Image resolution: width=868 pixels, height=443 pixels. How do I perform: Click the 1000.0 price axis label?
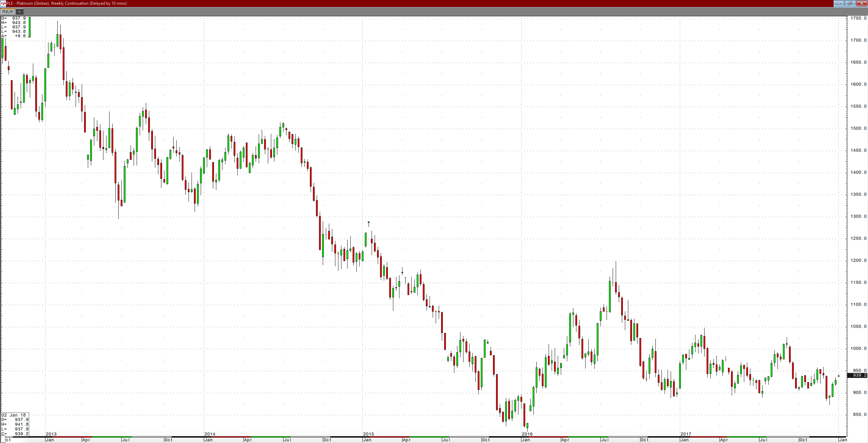coord(858,348)
